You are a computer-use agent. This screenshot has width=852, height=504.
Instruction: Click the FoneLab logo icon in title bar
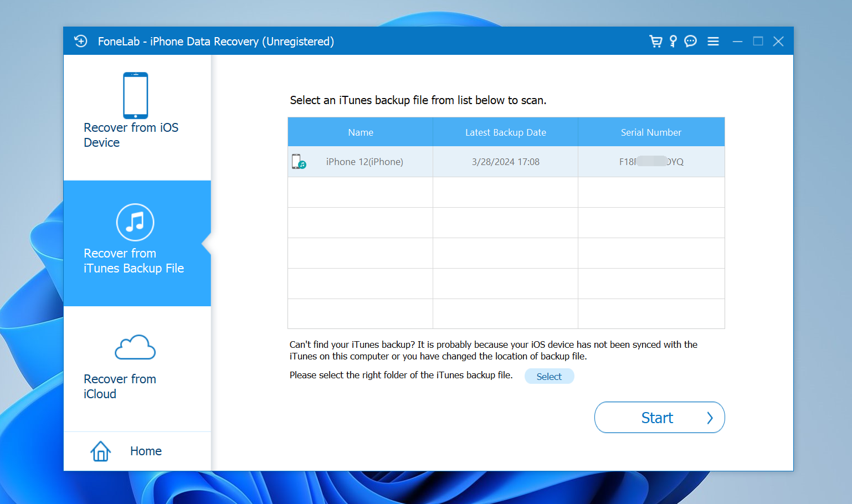click(x=81, y=42)
